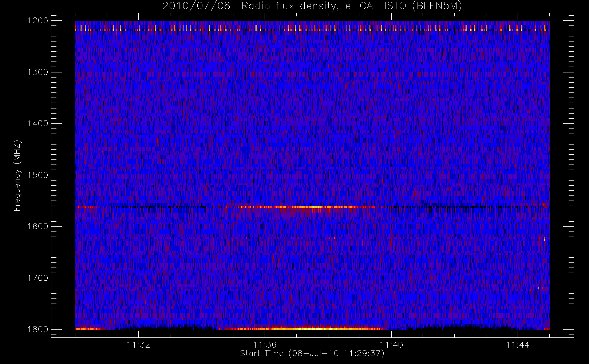Select the date text "2010/07/08" in the title
The width and height of the screenshot is (589, 364).
[197, 6]
